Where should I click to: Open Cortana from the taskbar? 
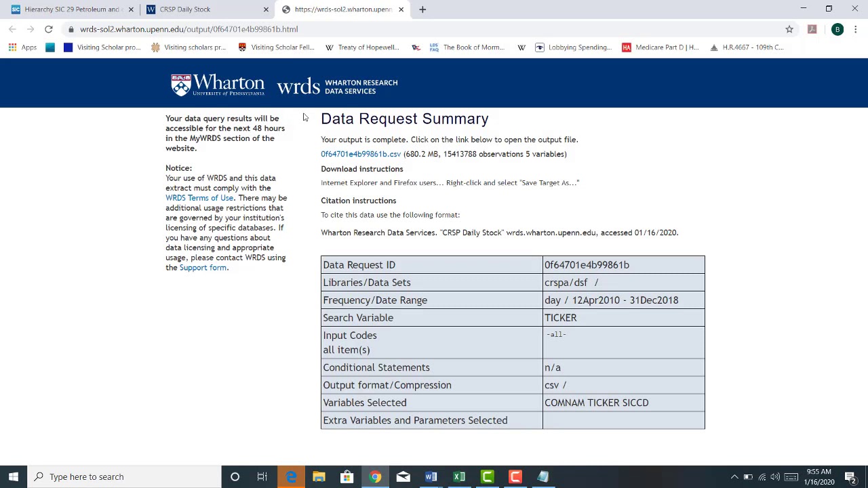235,476
